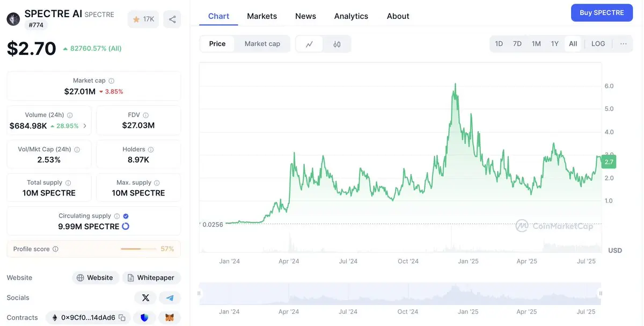Show info tooltip for Max. supply
Image resolution: width=644 pixels, height=326 pixels.
pos(158,183)
